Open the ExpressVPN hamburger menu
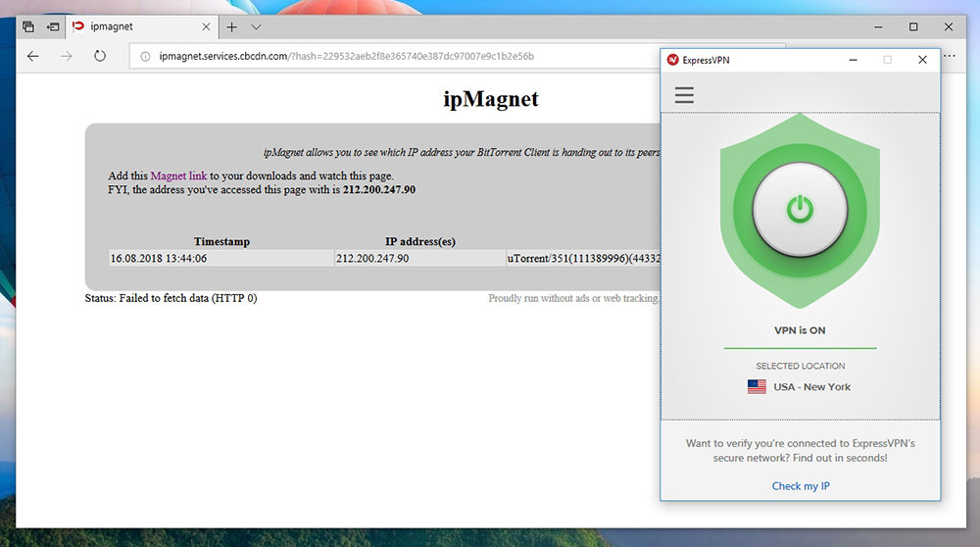The image size is (980, 547). pyautogui.click(x=684, y=95)
